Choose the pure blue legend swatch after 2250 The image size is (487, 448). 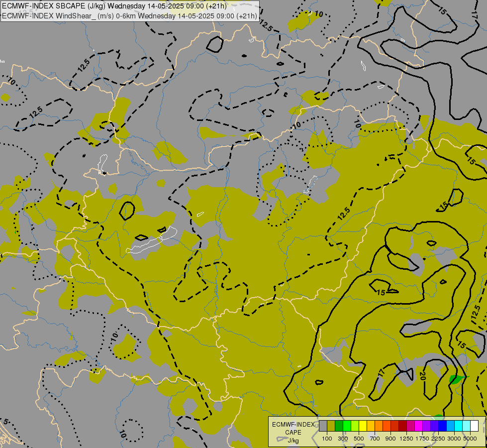click(x=443, y=426)
